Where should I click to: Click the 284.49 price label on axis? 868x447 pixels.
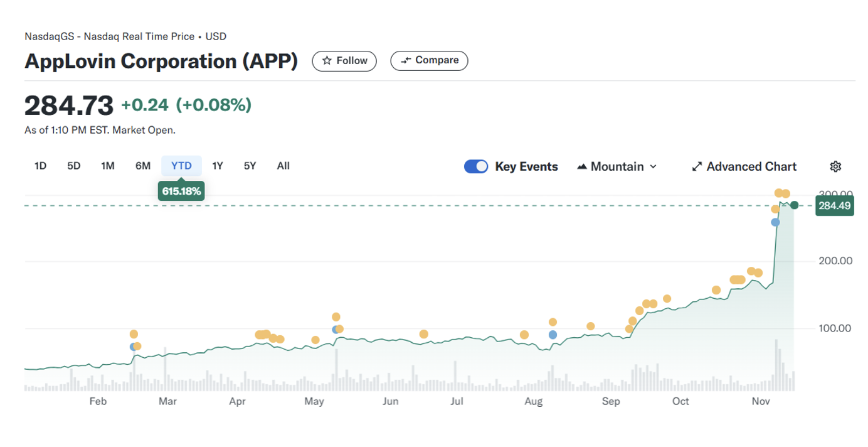(x=835, y=206)
